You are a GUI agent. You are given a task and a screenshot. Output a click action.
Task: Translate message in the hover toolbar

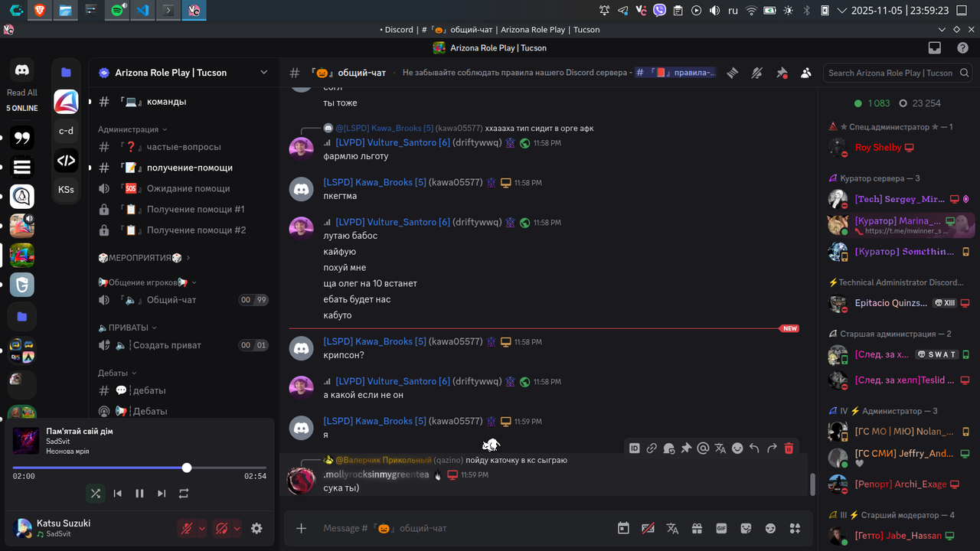tap(720, 448)
